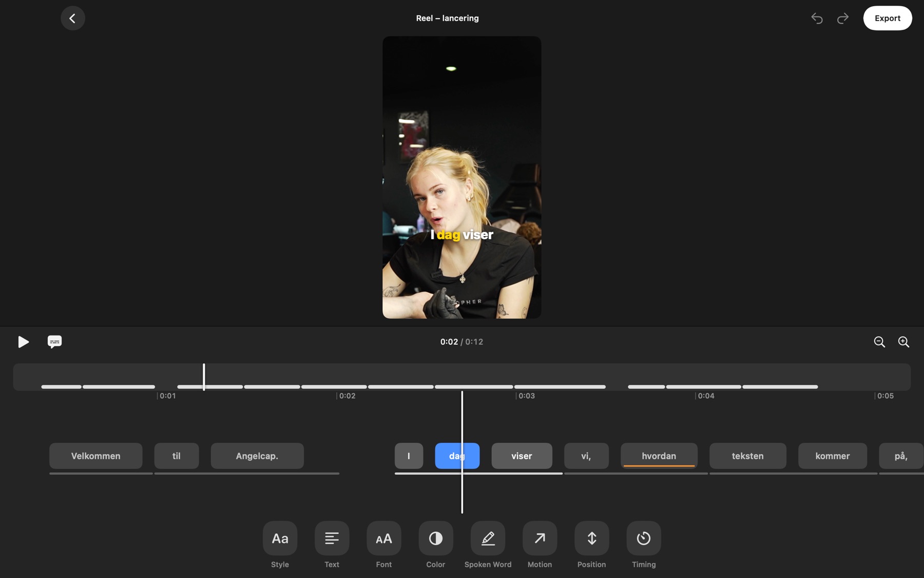Open the Color tool
The height and width of the screenshot is (578, 924).
click(435, 538)
